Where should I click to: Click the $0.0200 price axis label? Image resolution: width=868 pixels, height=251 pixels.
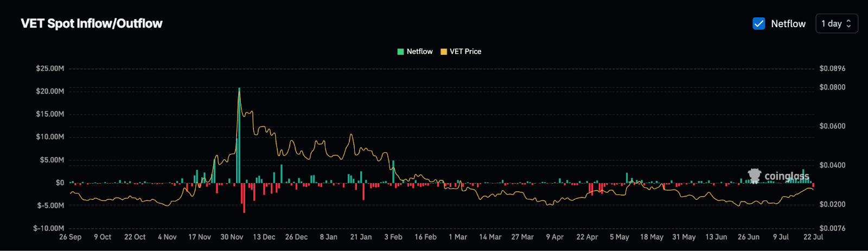click(x=832, y=204)
